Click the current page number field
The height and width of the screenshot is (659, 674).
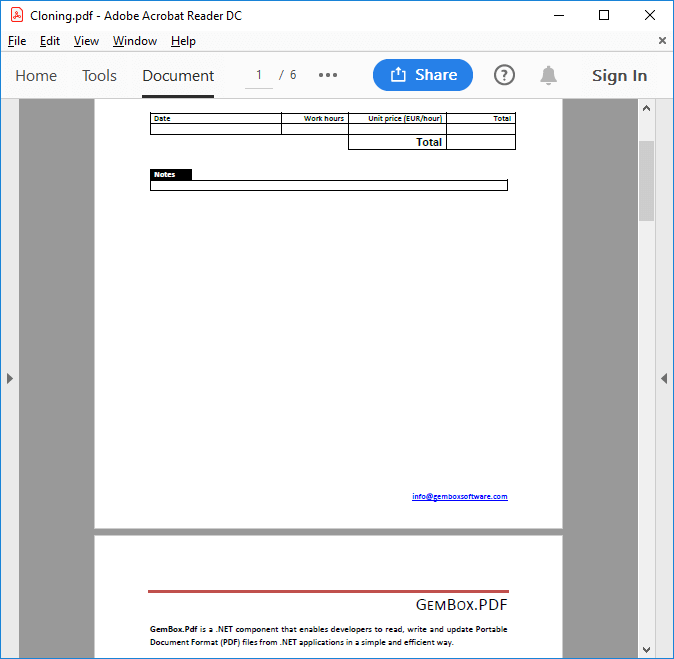259,76
